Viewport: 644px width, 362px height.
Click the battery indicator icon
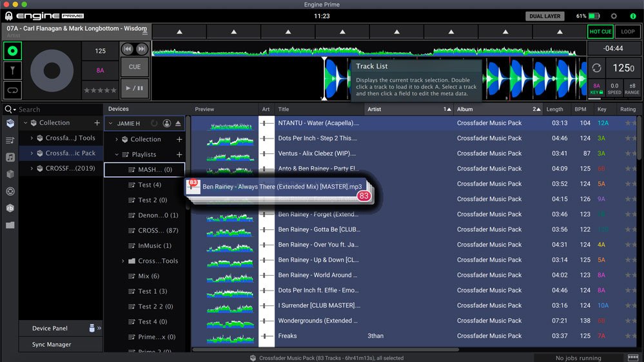594,16
